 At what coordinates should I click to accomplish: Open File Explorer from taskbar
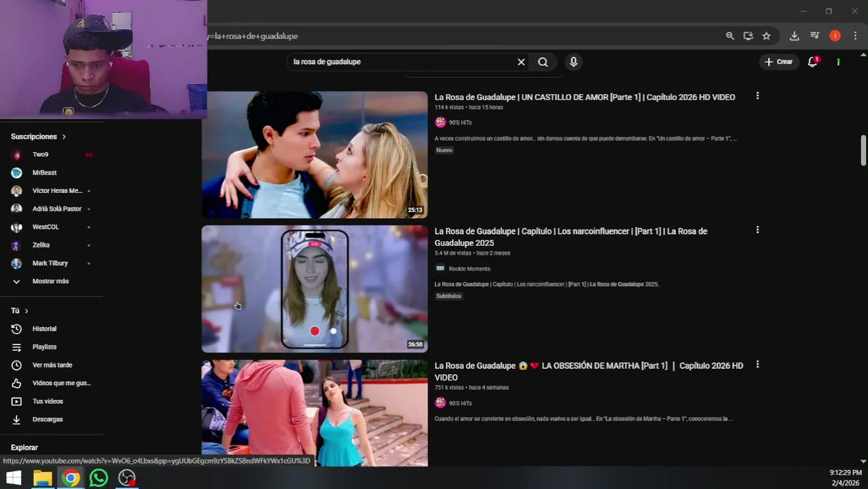(42, 478)
